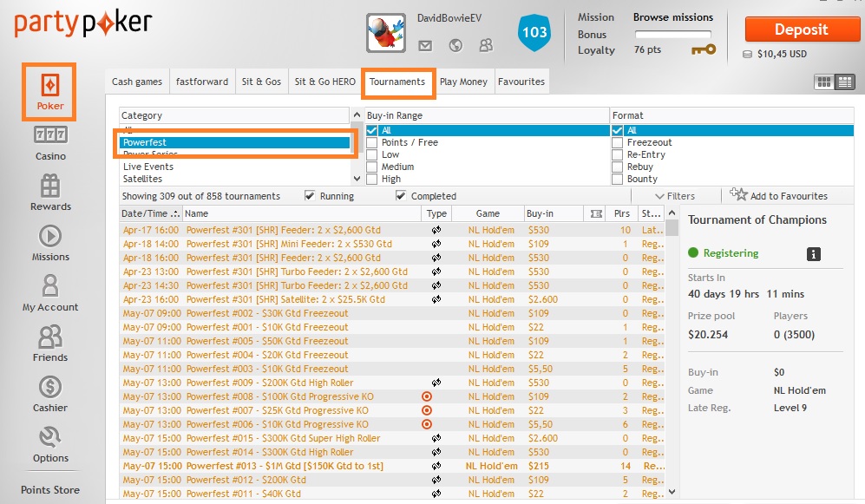Open the Friends icon in sidebar
Viewport: 865px width, 504px height.
point(50,337)
